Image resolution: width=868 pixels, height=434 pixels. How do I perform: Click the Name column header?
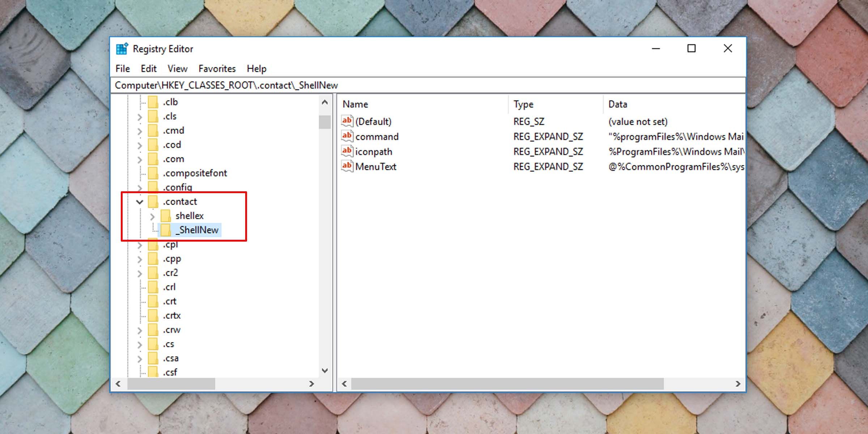pyautogui.click(x=355, y=104)
